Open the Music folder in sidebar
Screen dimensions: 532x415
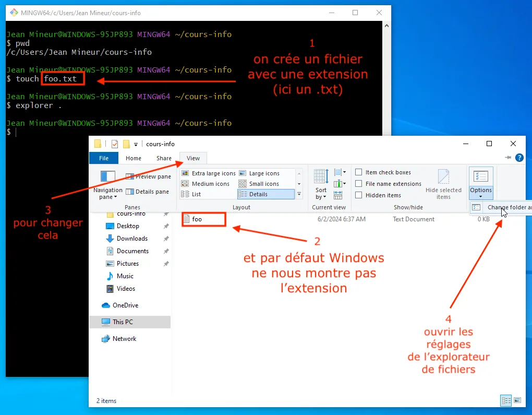(125, 276)
